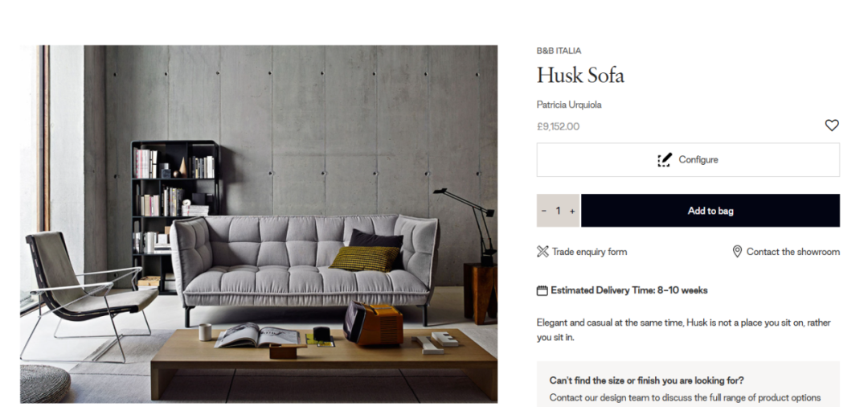Click the pencil icon beside Configure

(665, 159)
